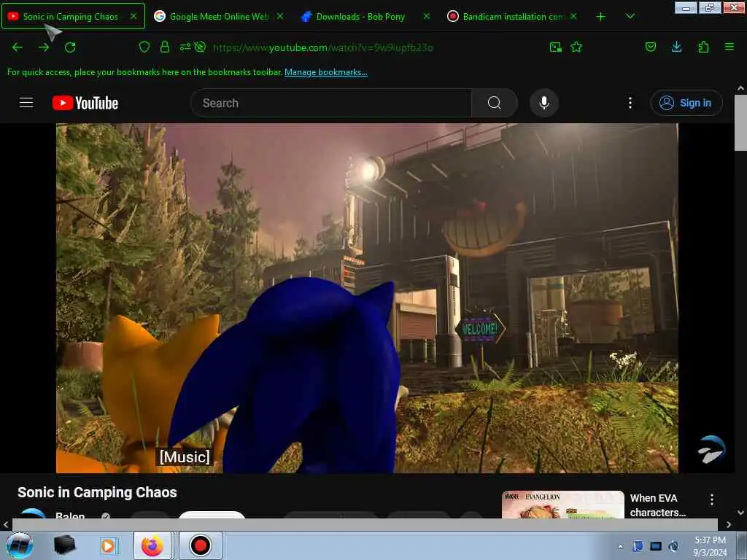Screen dimensions: 747x560
Task: Close the Bandicam installation tab
Action: coord(573,16)
